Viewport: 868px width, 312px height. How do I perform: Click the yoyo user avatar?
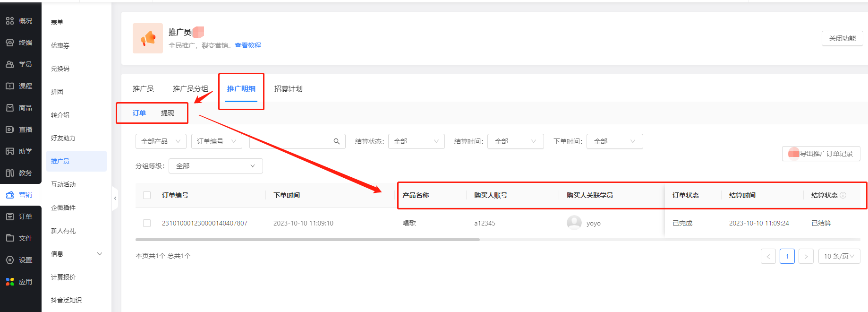pos(574,223)
